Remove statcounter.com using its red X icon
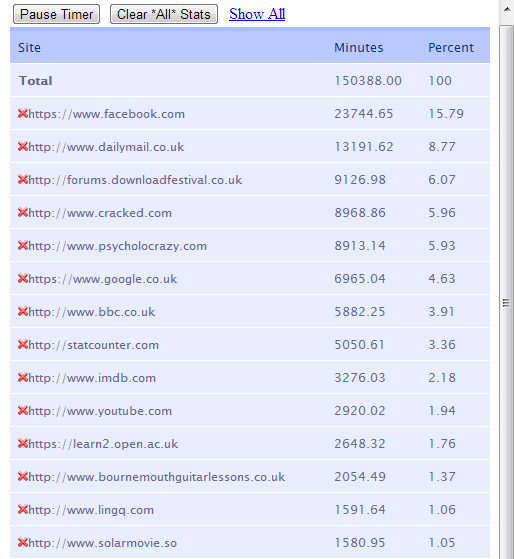The width and height of the screenshot is (514, 559). (x=23, y=344)
